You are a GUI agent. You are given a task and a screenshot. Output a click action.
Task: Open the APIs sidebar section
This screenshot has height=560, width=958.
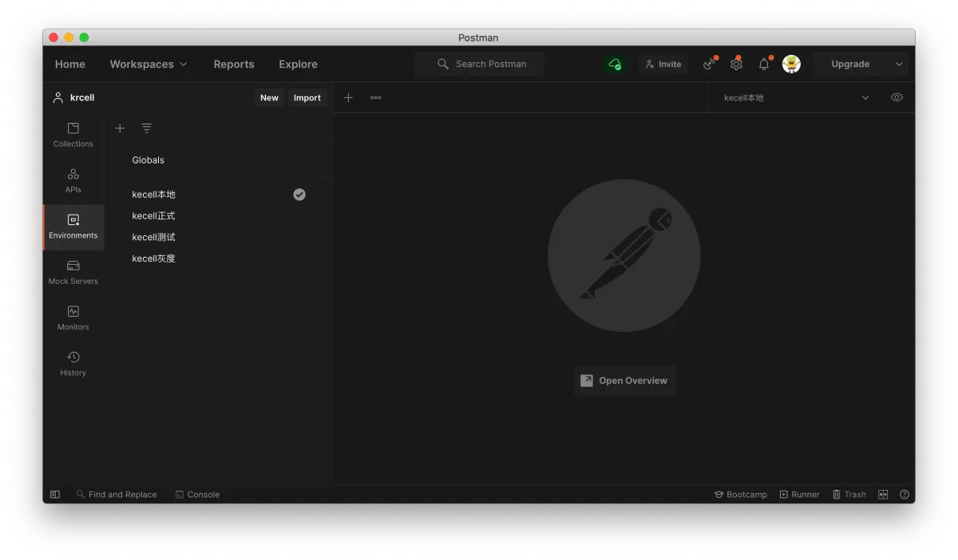[x=73, y=180]
